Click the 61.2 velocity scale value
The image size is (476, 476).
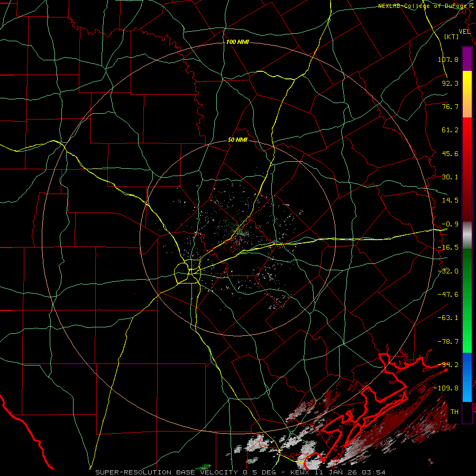click(450, 130)
